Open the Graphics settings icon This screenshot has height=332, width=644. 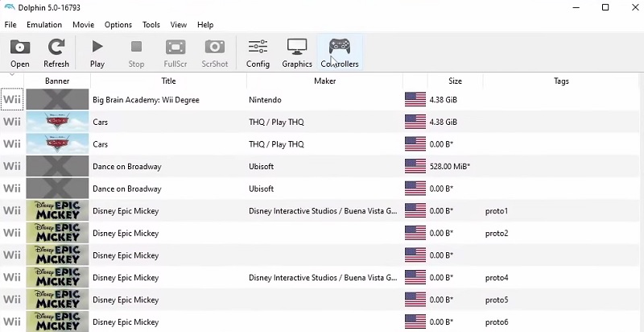(297, 53)
